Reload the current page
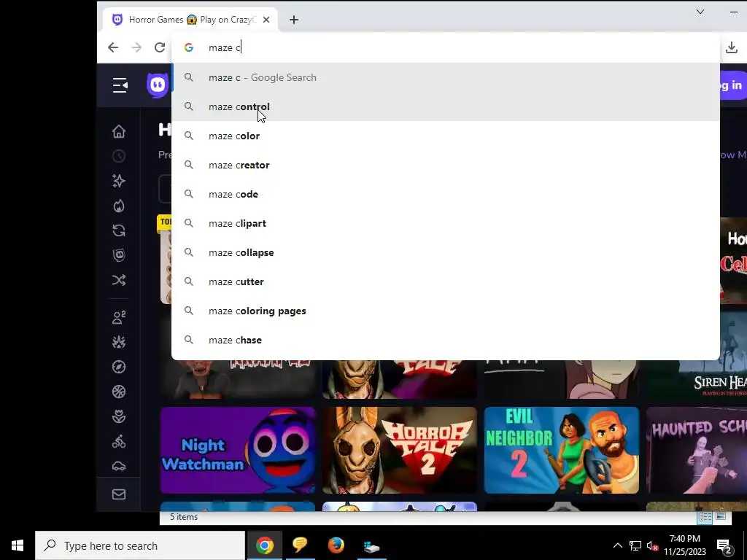Viewport: 747px width, 560px height. [160, 47]
